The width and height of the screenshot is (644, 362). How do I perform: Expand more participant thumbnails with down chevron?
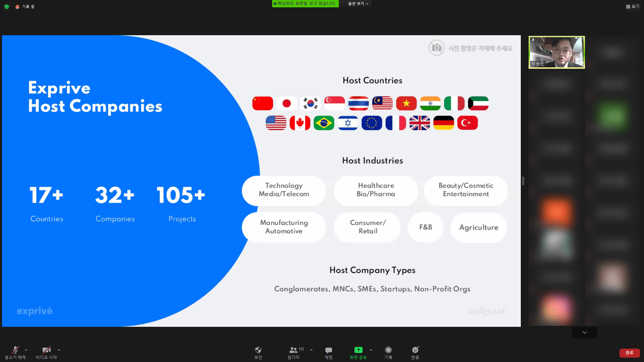[585, 333]
